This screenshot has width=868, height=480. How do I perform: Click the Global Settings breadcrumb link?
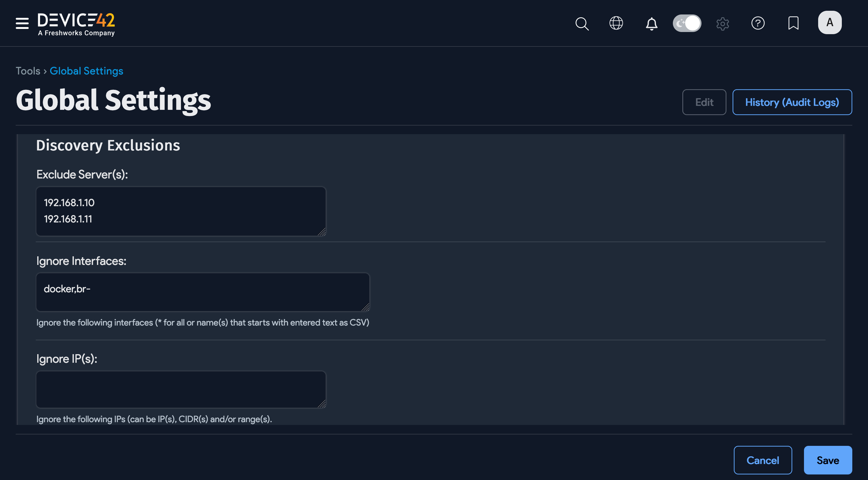pos(86,71)
